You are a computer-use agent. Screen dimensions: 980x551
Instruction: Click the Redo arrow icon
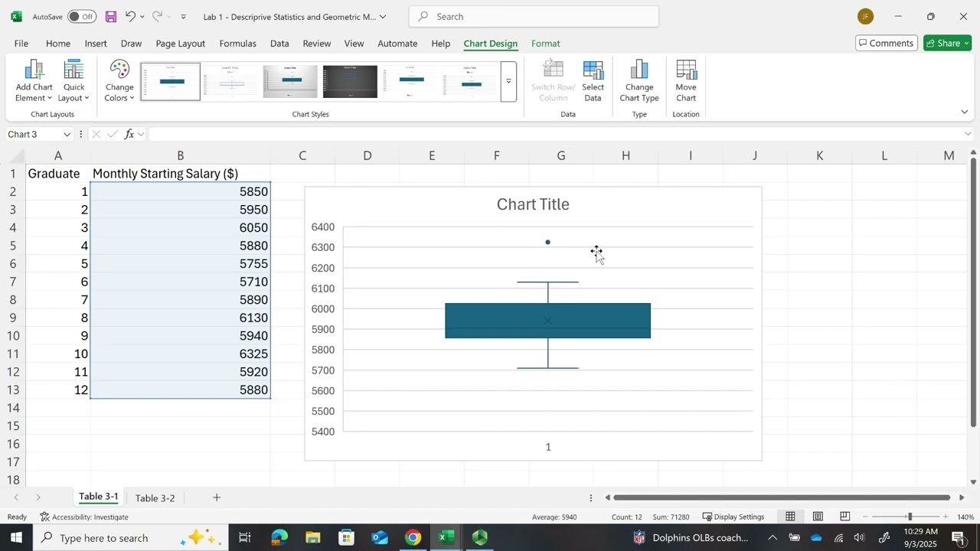(x=157, y=16)
